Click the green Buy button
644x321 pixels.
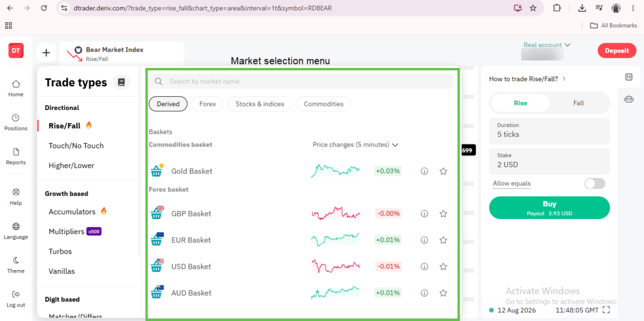[549, 208]
